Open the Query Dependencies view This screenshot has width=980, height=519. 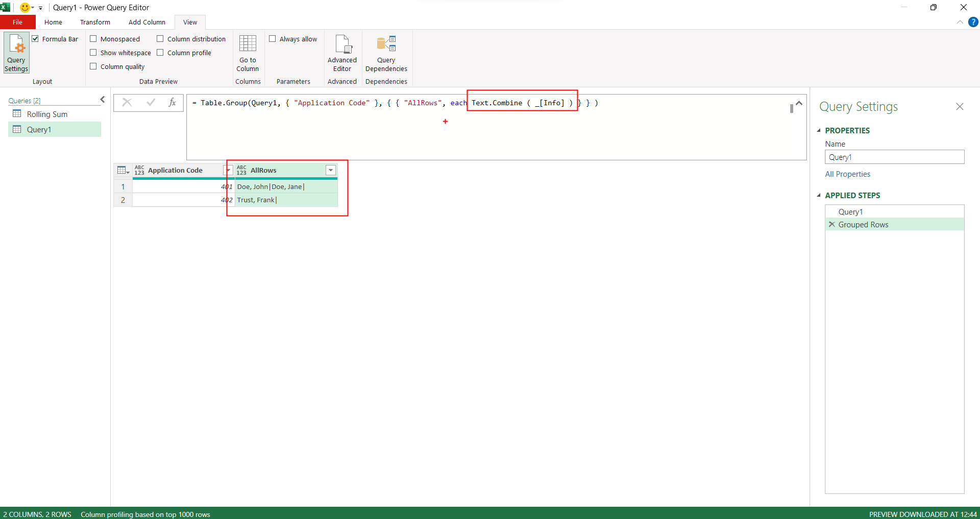click(x=386, y=53)
